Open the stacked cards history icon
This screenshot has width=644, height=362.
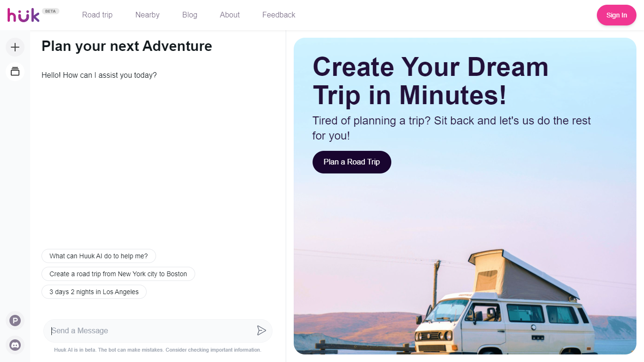point(15,72)
